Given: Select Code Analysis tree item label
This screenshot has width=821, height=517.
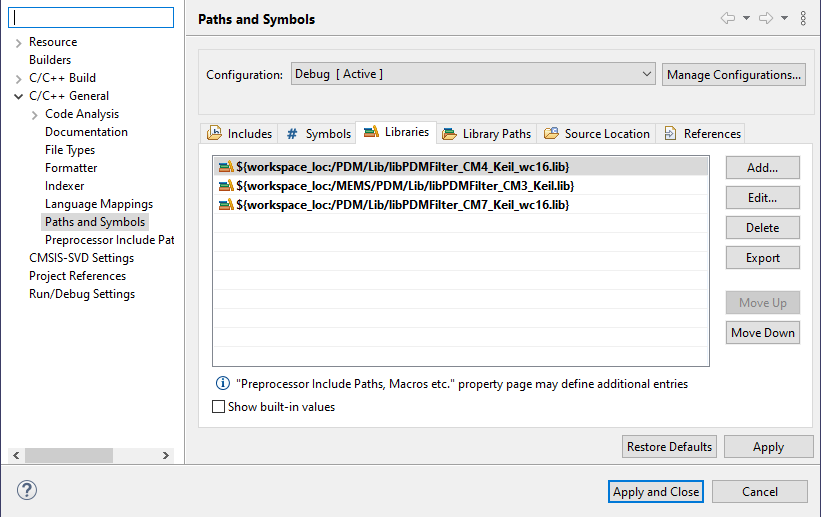Looking at the screenshot, I should pyautogui.click(x=82, y=114).
